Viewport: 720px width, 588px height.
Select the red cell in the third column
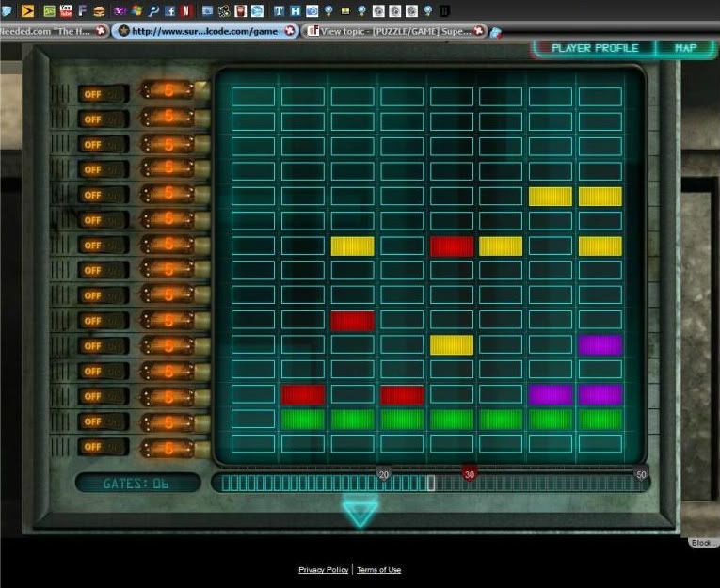tap(352, 321)
